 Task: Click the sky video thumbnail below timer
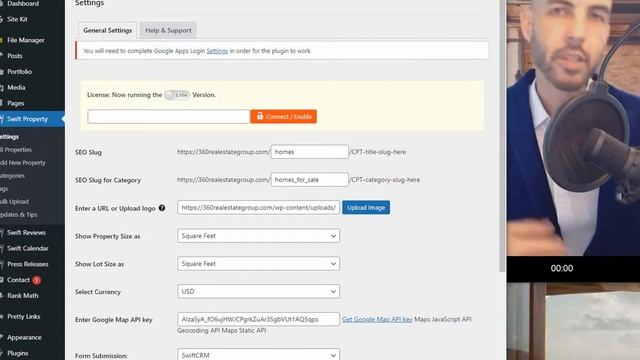coord(573,321)
